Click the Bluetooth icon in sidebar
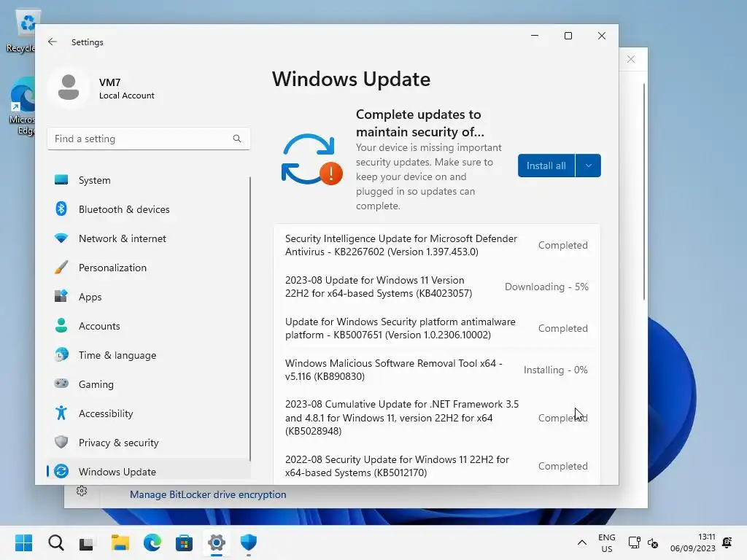 [61, 209]
